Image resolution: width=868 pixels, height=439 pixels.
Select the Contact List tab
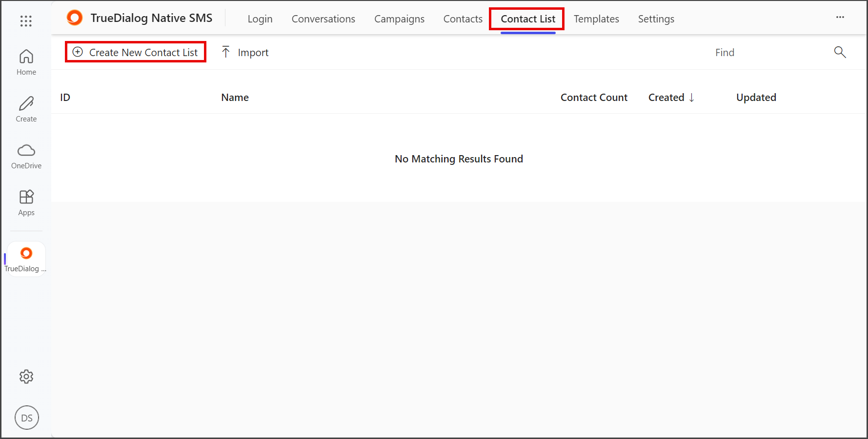(528, 19)
